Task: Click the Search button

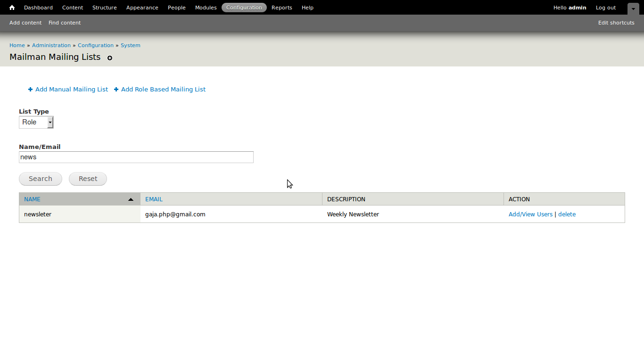Action: point(41,179)
